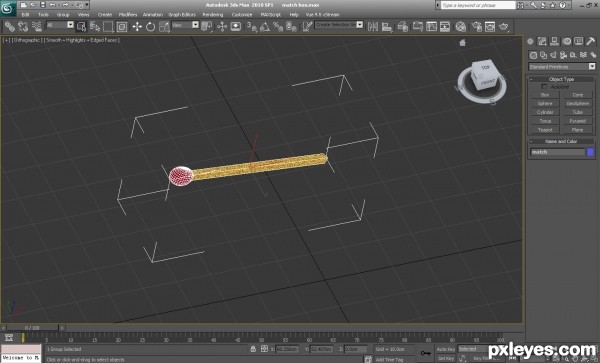
Task: Click the Select and Link tool
Action: click(x=10, y=26)
